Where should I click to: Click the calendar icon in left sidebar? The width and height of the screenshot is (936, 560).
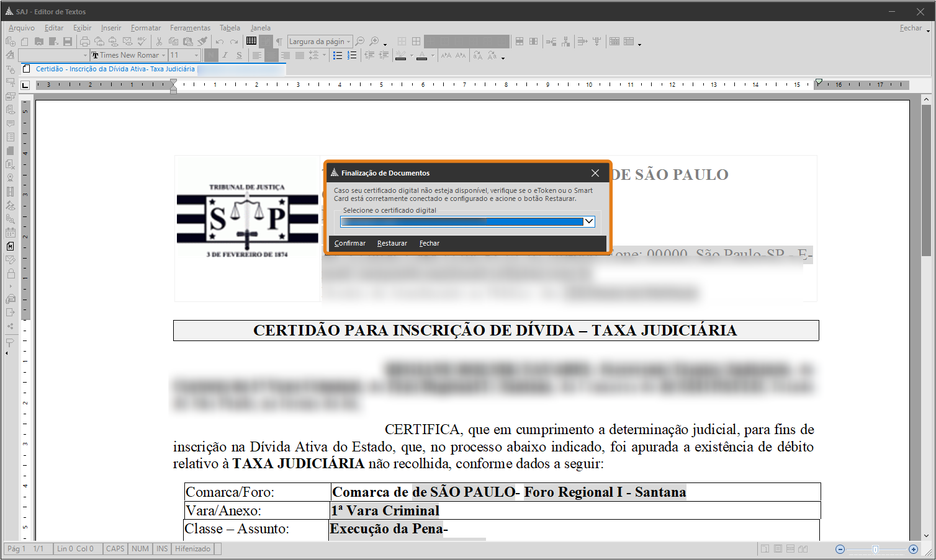(11, 233)
